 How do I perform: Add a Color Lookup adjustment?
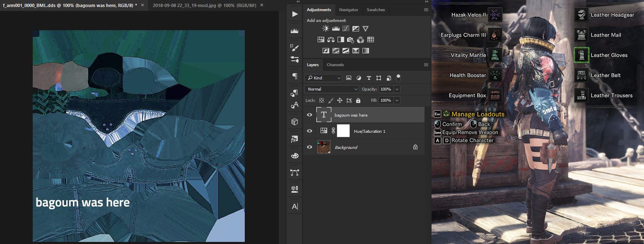pyautogui.click(x=371, y=40)
